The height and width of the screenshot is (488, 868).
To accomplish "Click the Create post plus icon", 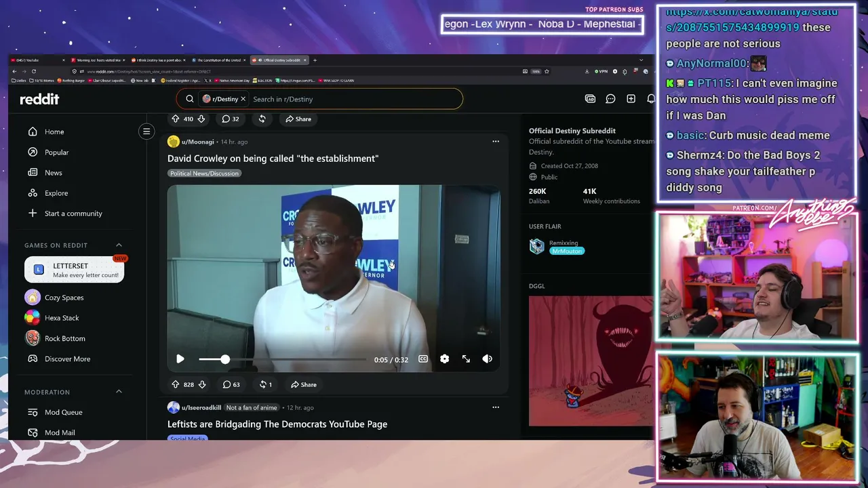I will pyautogui.click(x=631, y=99).
